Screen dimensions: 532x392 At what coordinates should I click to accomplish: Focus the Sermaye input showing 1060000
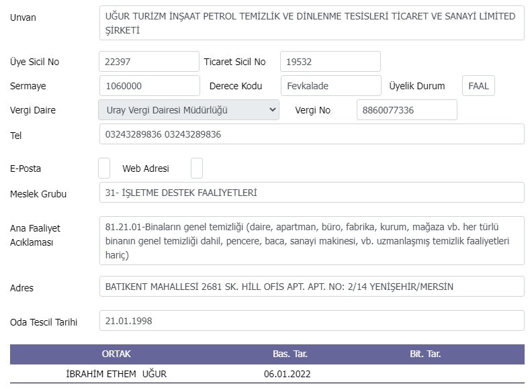click(x=149, y=86)
